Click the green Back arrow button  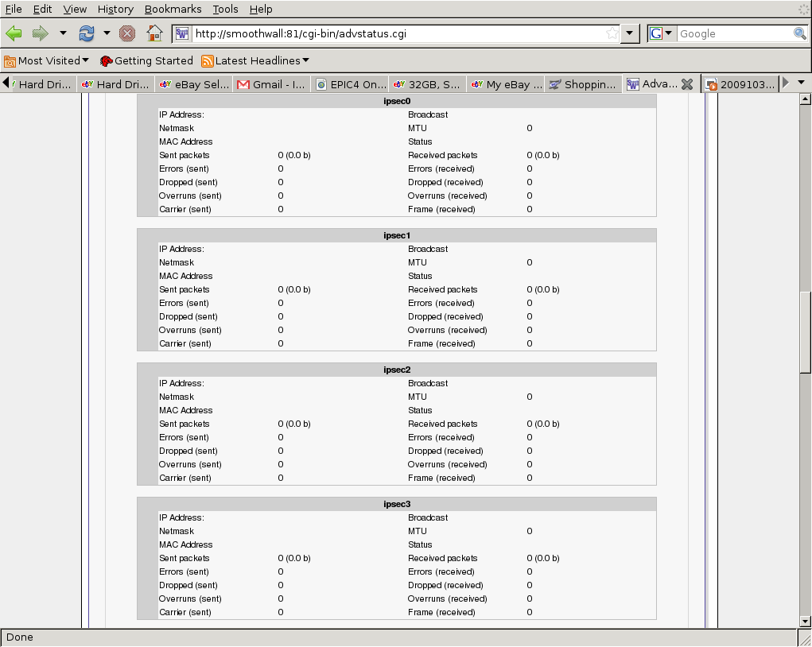pos(14,33)
